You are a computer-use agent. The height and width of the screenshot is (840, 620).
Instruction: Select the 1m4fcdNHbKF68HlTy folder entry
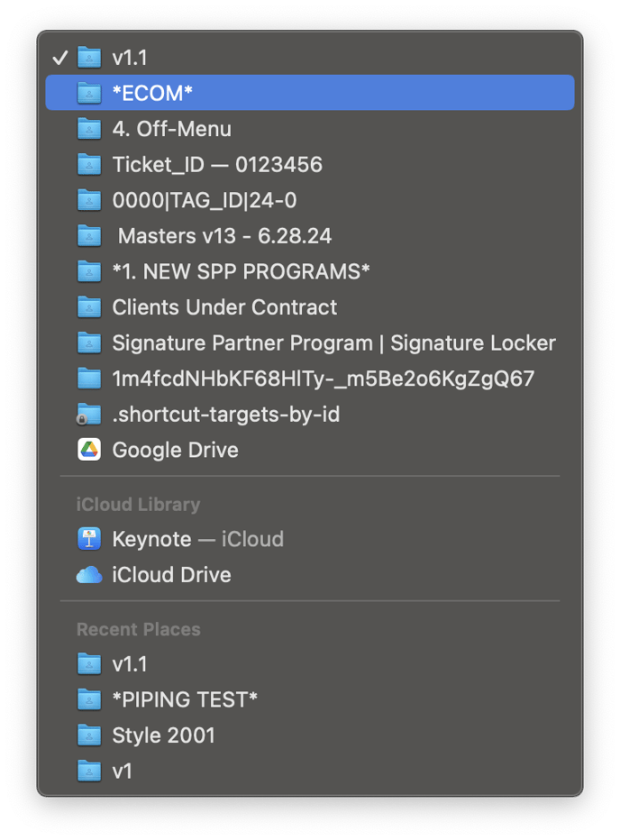pyautogui.click(x=323, y=379)
